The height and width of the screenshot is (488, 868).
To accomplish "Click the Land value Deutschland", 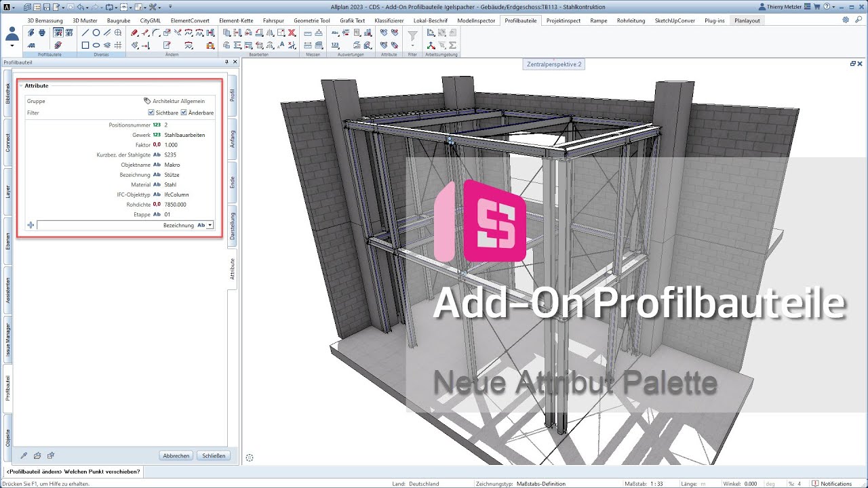I will tap(425, 484).
